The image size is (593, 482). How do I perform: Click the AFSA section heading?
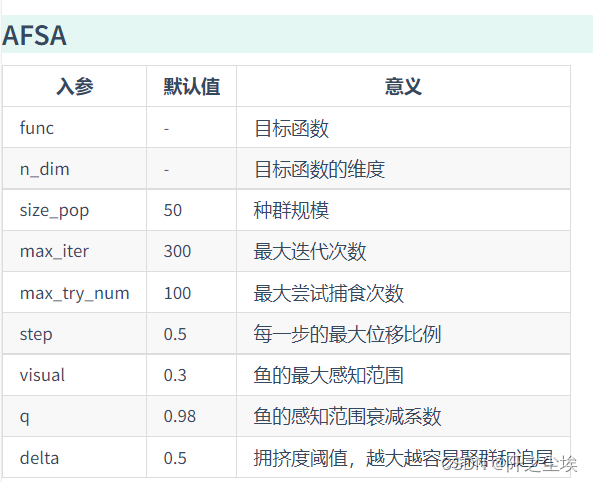(x=34, y=35)
